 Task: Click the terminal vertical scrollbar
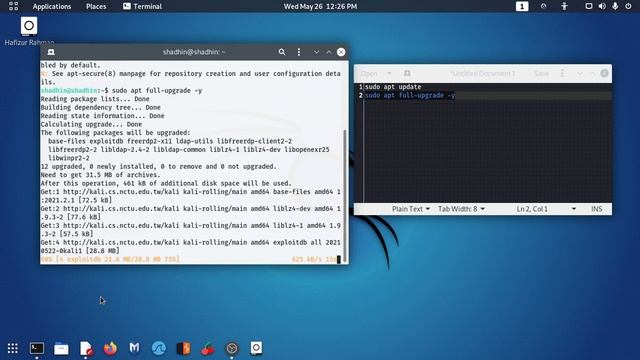pos(345,196)
